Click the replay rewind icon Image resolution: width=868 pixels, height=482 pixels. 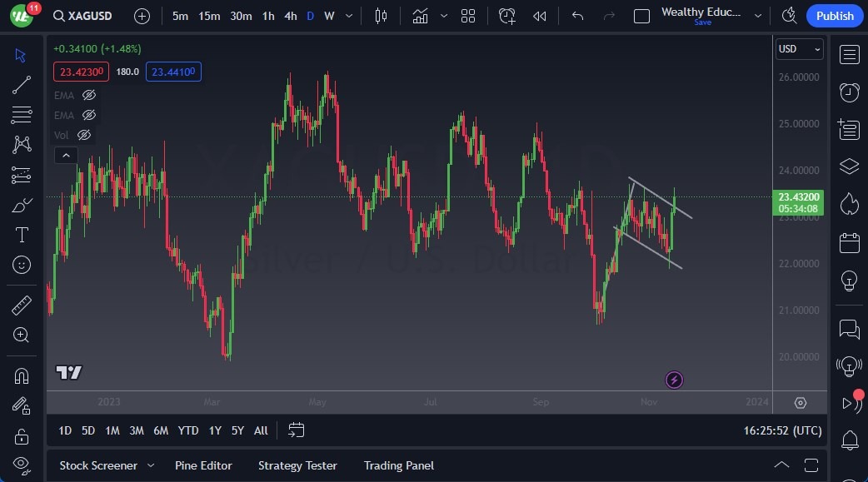tap(540, 16)
